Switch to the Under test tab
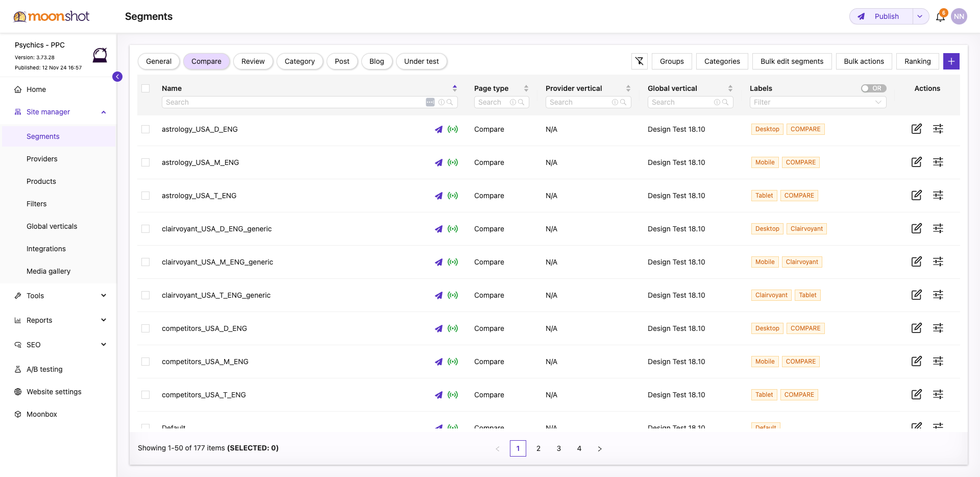The image size is (980, 477). [x=422, y=61]
